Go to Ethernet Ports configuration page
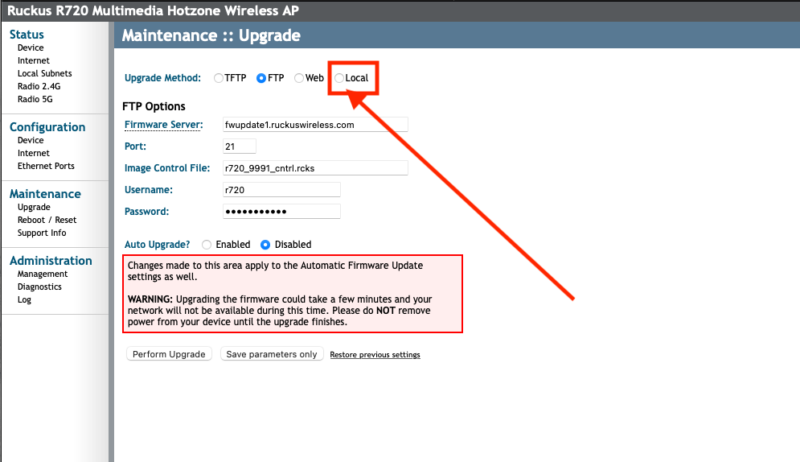The image size is (800, 462). (x=46, y=166)
